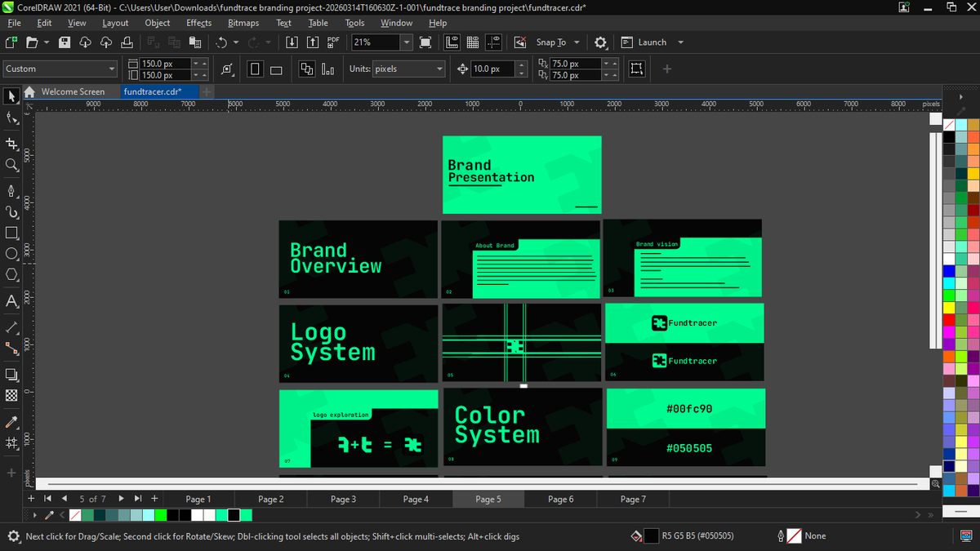Toggle Show Guidelines in the toolbar
This screenshot has width=980, height=551.
[x=494, y=42]
